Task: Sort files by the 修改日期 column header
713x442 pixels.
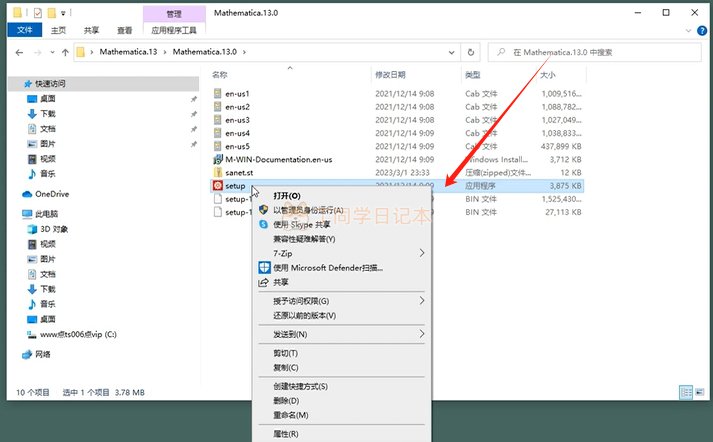Action: click(x=390, y=75)
